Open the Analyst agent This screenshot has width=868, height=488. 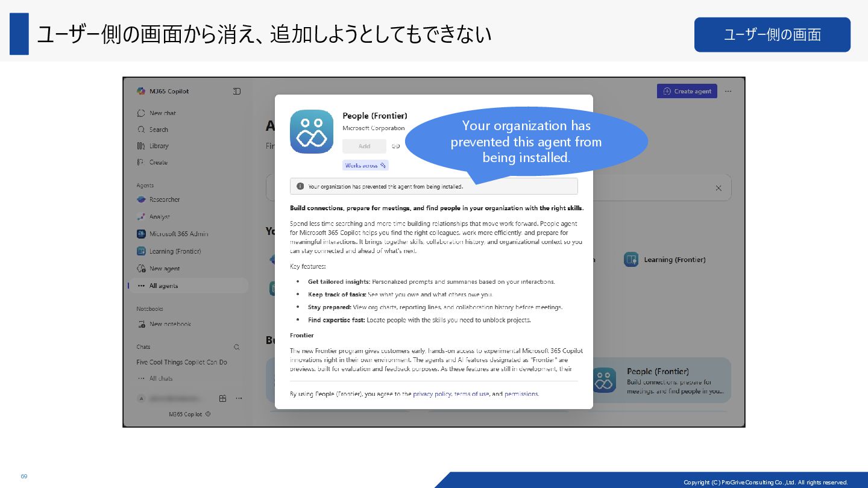[x=154, y=216]
